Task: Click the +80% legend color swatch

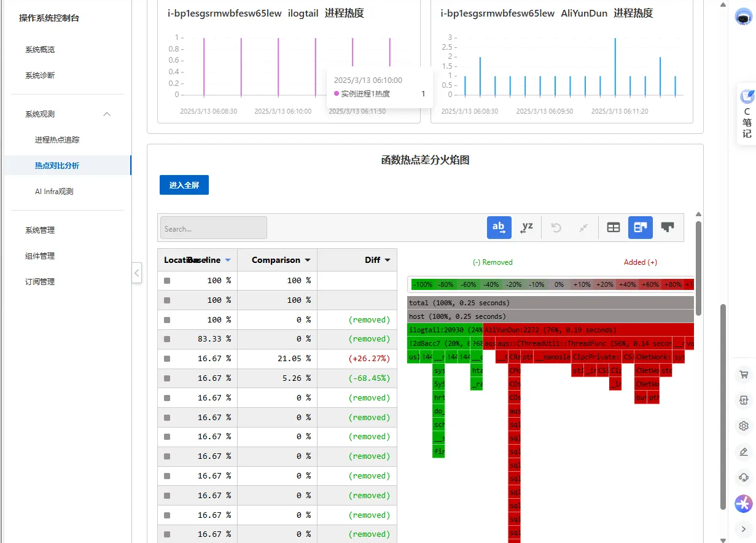Action: pyautogui.click(x=673, y=284)
